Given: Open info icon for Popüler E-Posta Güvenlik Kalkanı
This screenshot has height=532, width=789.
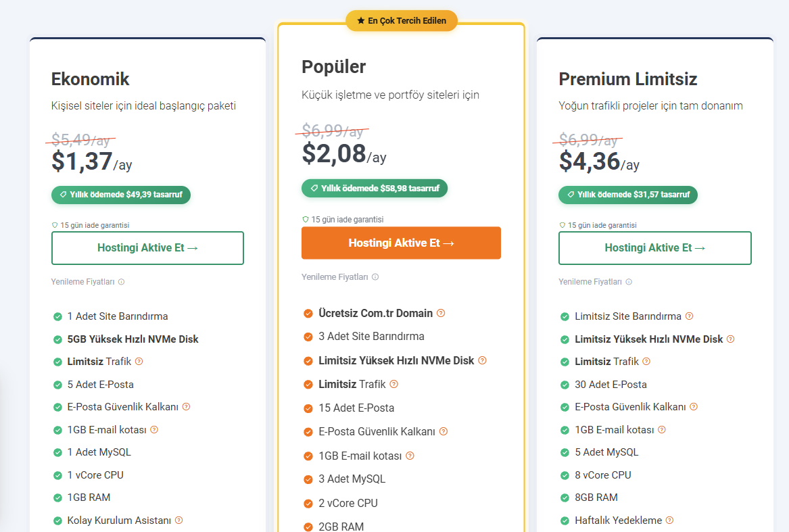Looking at the screenshot, I should click(444, 431).
